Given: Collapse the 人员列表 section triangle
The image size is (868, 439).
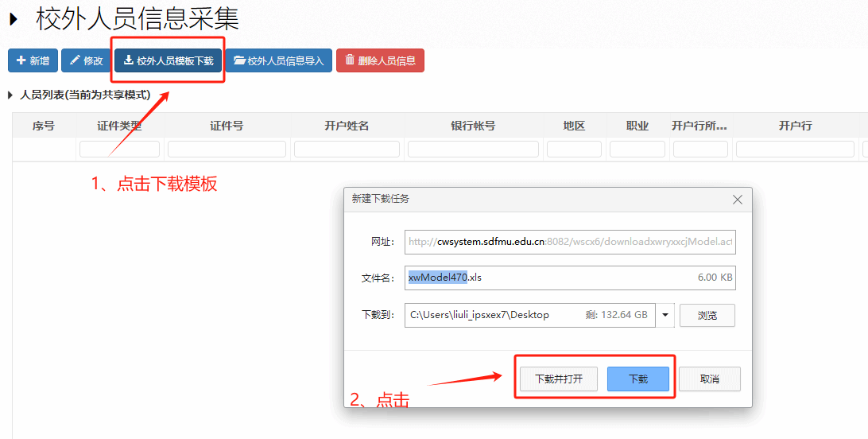Looking at the screenshot, I should (x=10, y=95).
